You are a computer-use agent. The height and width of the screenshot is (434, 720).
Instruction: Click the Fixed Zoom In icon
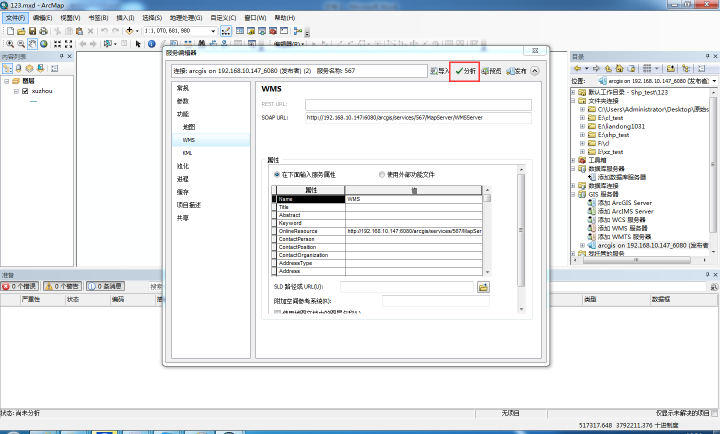click(57, 44)
